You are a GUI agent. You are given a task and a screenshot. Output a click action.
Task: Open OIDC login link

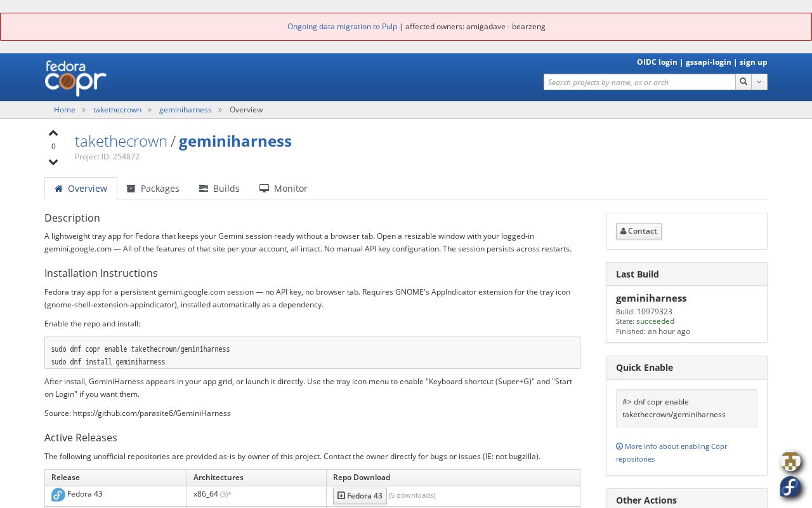657,62
